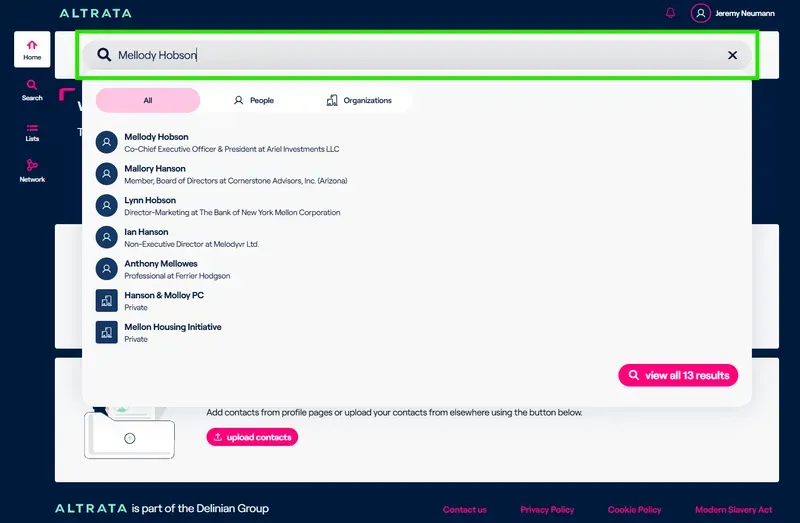Switch to the Organizations filter tab
The height and width of the screenshot is (523, 800).
[x=359, y=101]
